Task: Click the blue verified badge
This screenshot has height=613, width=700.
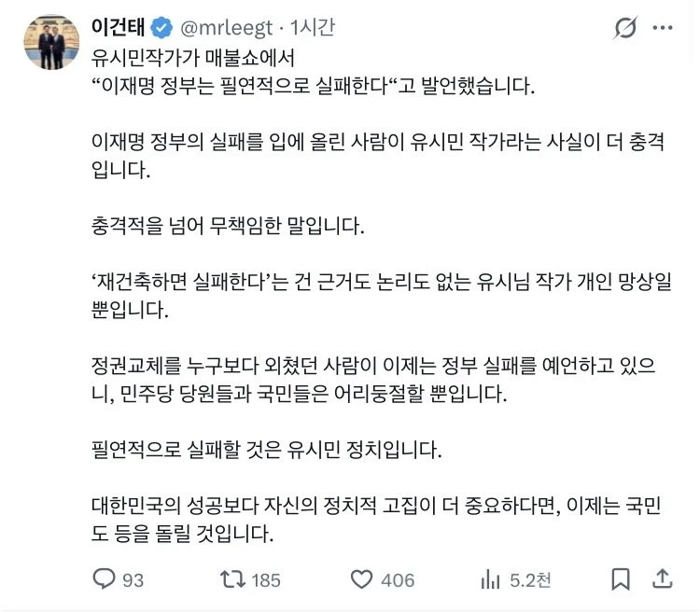Action: pyautogui.click(x=161, y=28)
